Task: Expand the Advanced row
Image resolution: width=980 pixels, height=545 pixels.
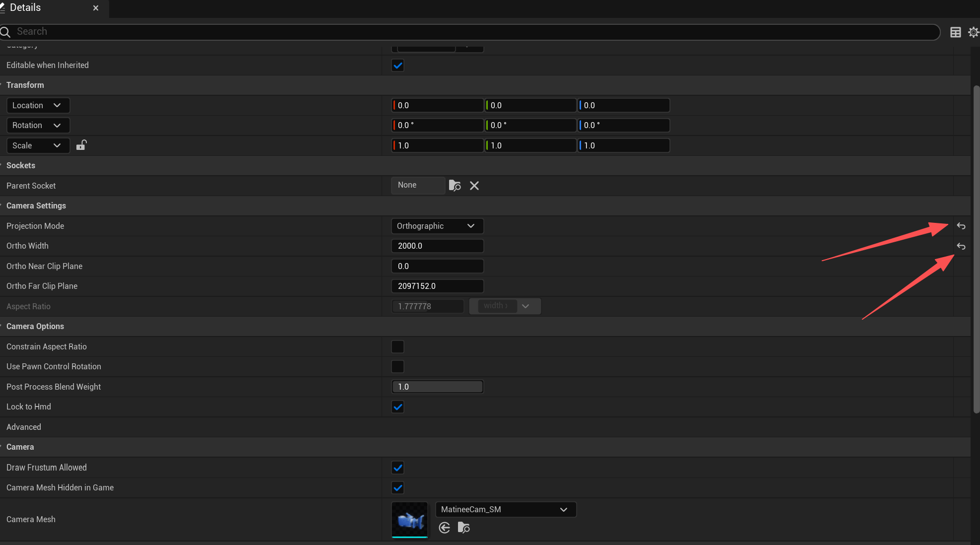Action: 24,427
